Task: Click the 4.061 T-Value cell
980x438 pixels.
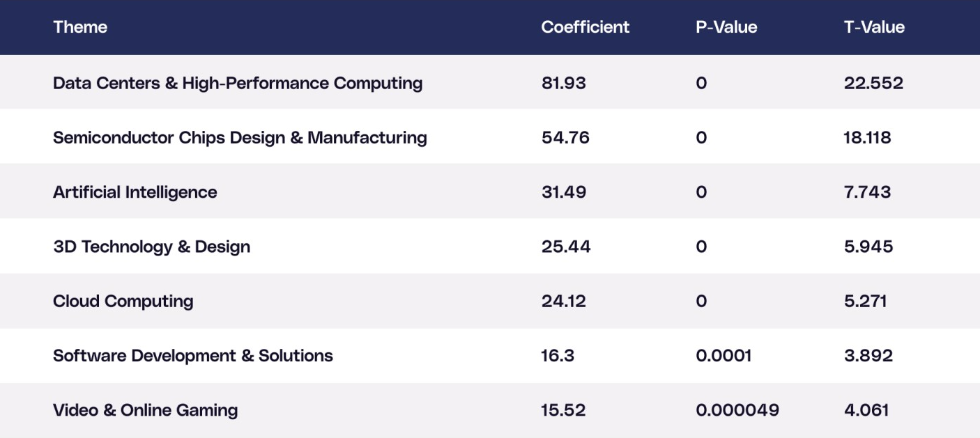Action: 866,410
